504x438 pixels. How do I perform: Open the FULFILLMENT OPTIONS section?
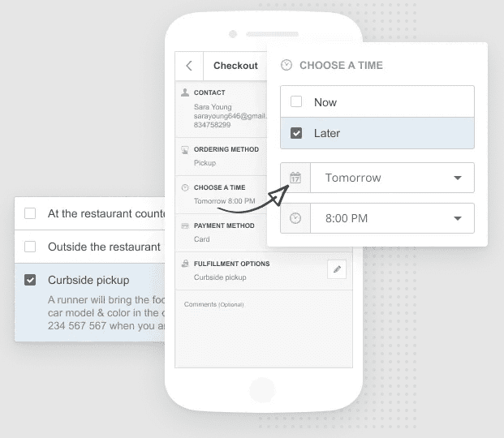point(264,271)
